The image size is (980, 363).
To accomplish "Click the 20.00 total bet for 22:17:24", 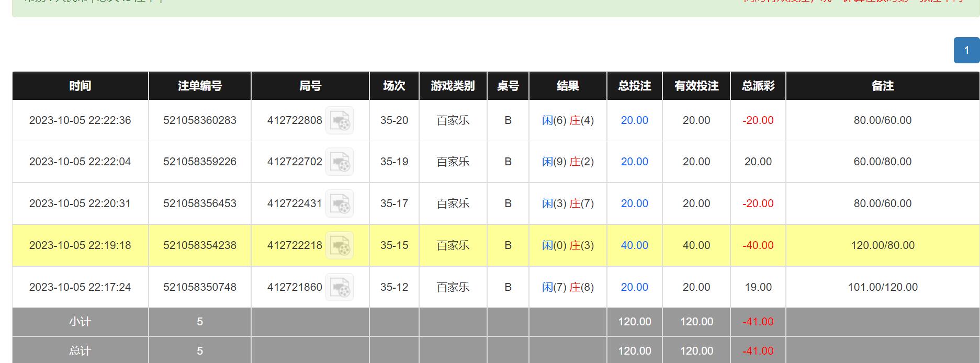I will point(634,287).
